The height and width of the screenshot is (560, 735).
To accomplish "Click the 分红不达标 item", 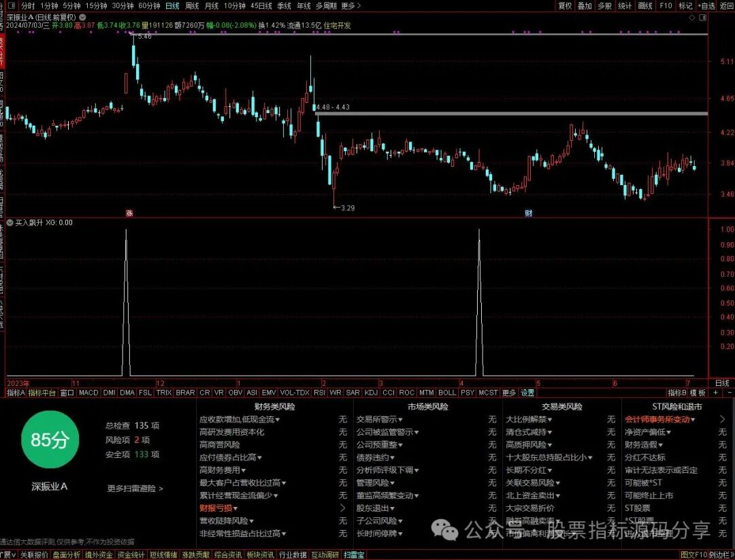I will (644, 457).
